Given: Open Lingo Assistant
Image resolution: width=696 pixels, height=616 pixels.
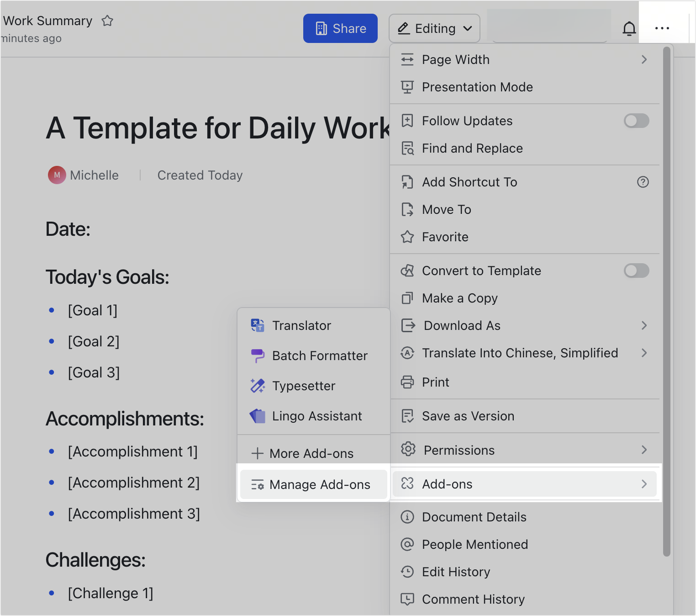Looking at the screenshot, I should click(x=317, y=416).
